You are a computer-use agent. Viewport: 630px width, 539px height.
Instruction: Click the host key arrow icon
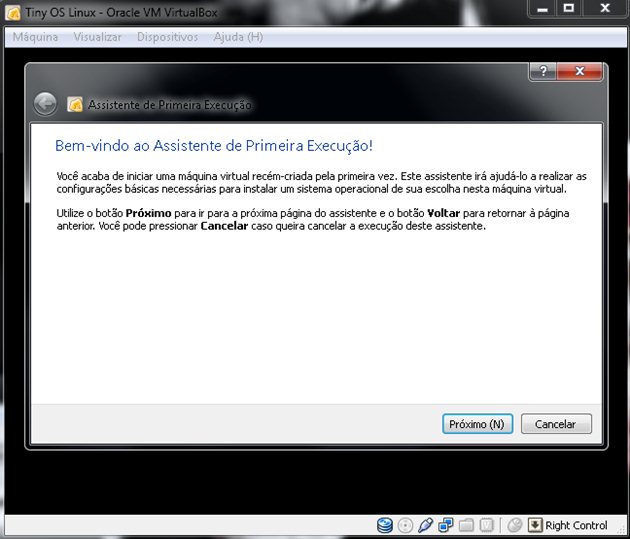(x=535, y=525)
